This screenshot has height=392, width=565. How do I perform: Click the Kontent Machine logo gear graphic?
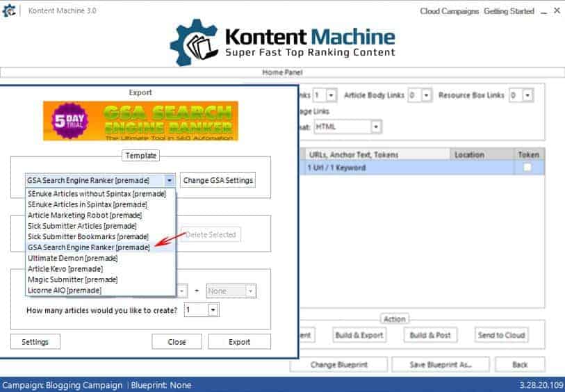pyautogui.click(x=194, y=42)
